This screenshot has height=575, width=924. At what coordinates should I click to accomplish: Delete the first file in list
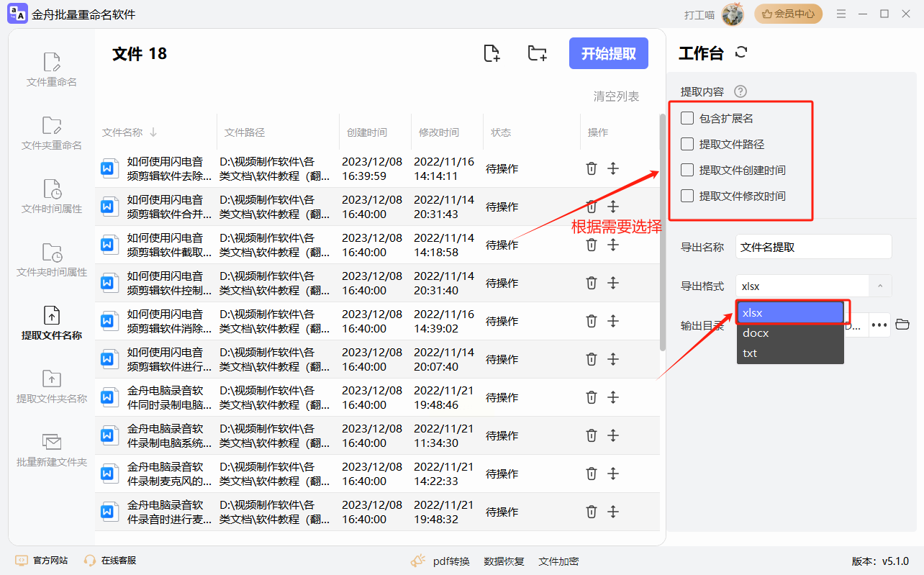[x=592, y=168]
